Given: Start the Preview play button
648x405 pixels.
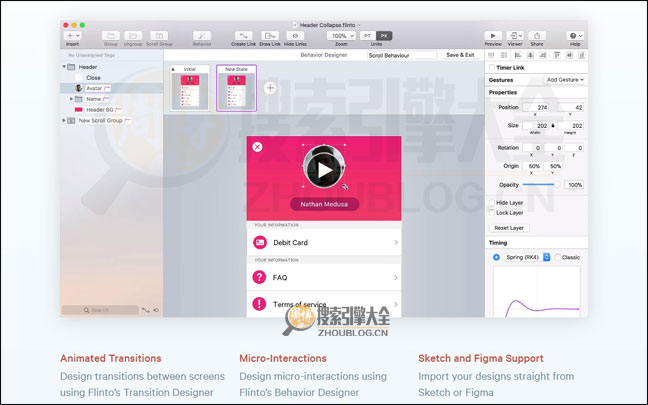Looking at the screenshot, I should 493,36.
